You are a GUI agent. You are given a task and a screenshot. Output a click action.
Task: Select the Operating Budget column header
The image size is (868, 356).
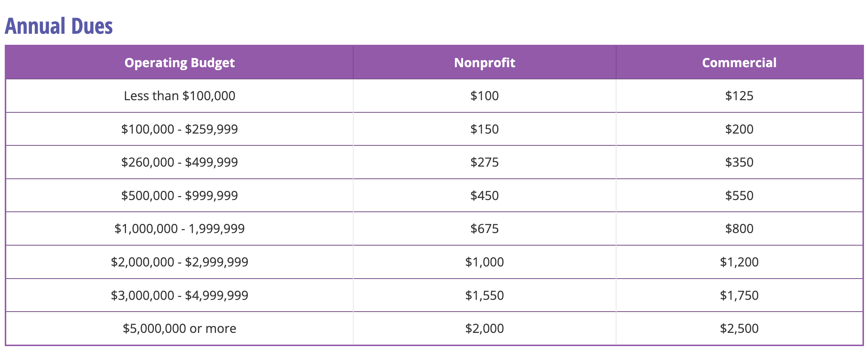pyautogui.click(x=179, y=63)
